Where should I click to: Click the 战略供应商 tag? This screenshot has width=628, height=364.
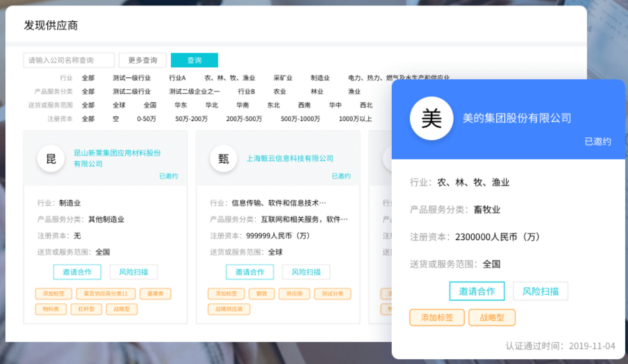click(x=229, y=309)
